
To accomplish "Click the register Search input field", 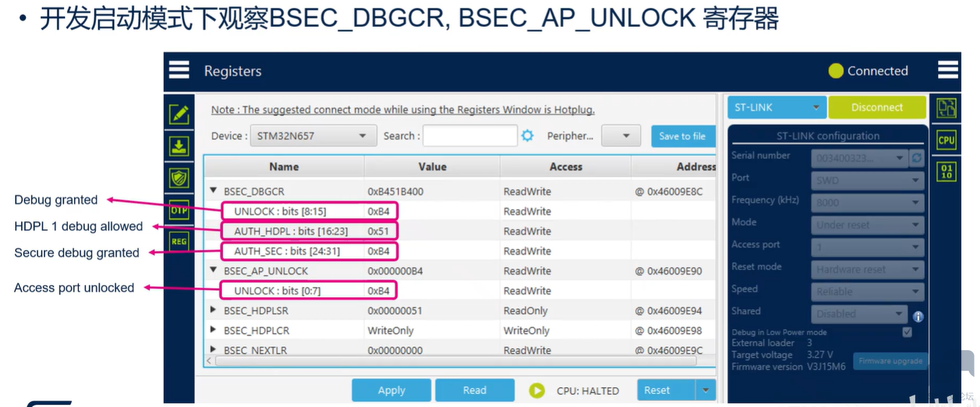I will point(470,136).
